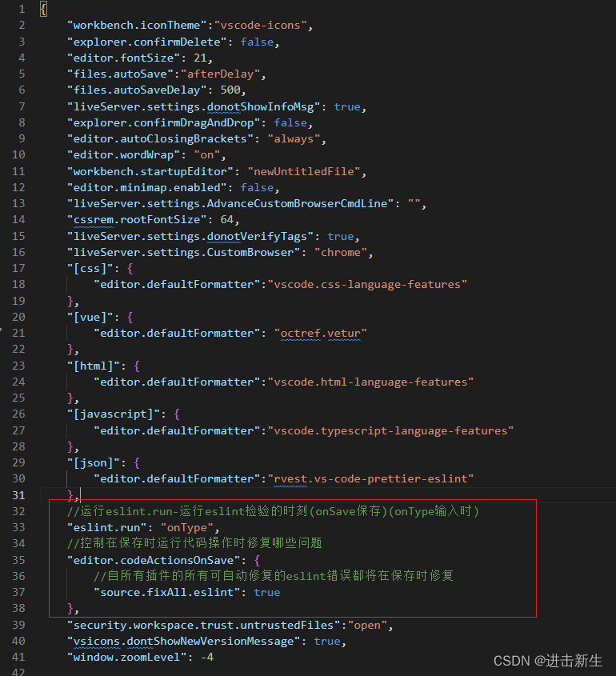Click the "source.fixAll.eslint" key
This screenshot has height=676, width=616.
pos(167,592)
